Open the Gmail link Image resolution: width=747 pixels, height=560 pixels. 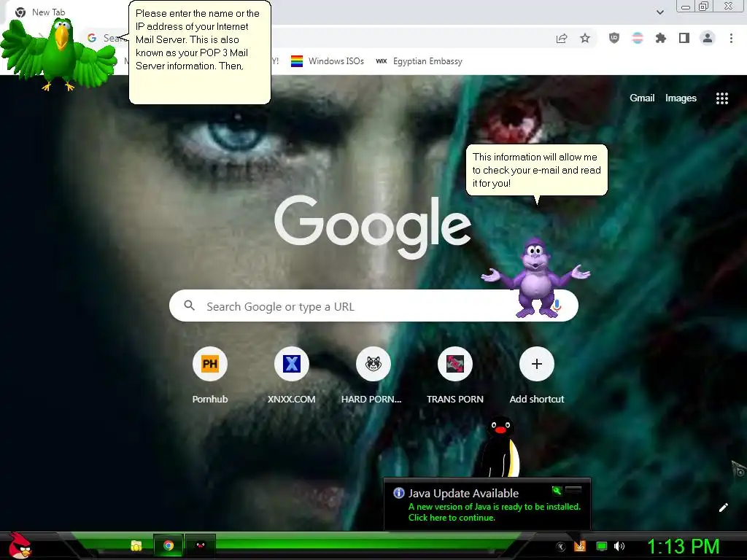pos(642,98)
